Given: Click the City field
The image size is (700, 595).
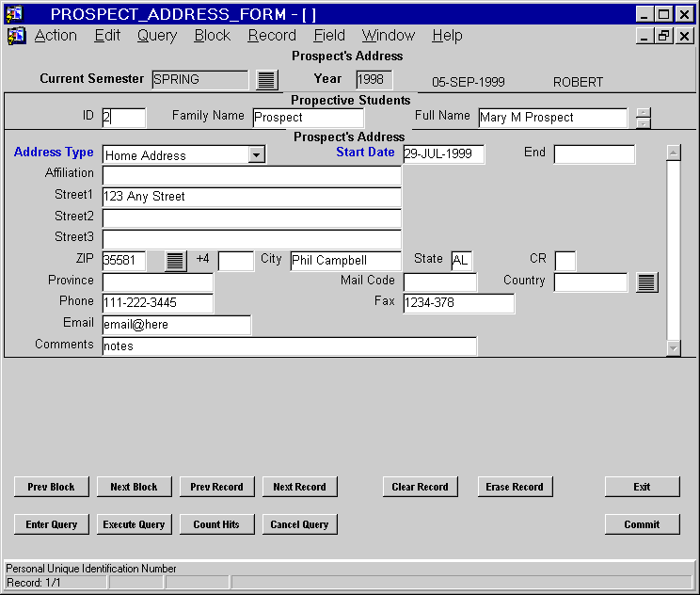Looking at the screenshot, I should pyautogui.click(x=345, y=261).
